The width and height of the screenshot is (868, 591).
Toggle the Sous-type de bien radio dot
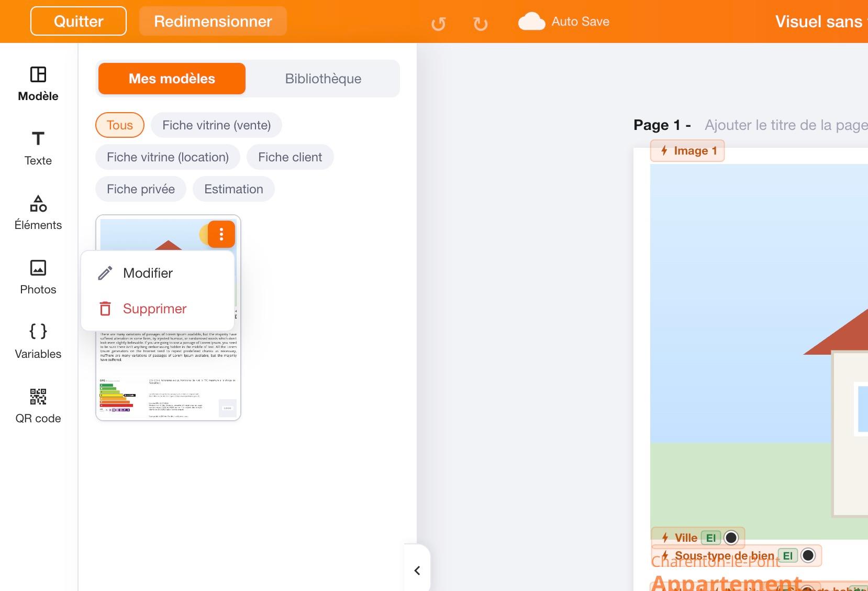(808, 555)
